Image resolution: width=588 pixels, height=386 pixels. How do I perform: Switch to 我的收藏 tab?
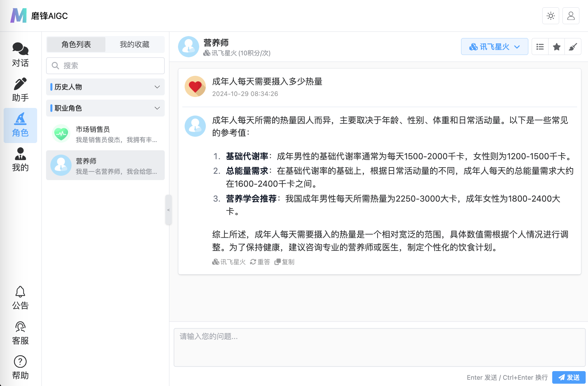(x=134, y=44)
